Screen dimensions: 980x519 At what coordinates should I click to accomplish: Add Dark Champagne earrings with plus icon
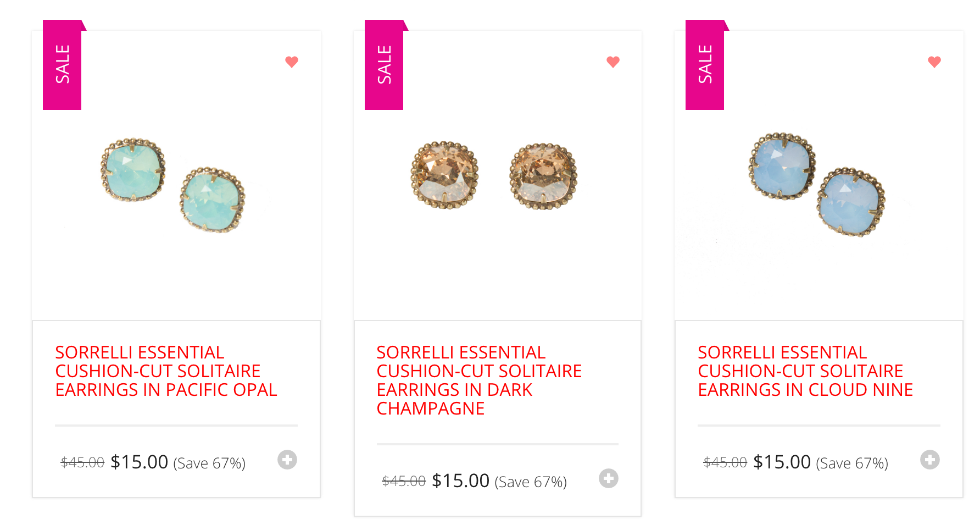609,478
